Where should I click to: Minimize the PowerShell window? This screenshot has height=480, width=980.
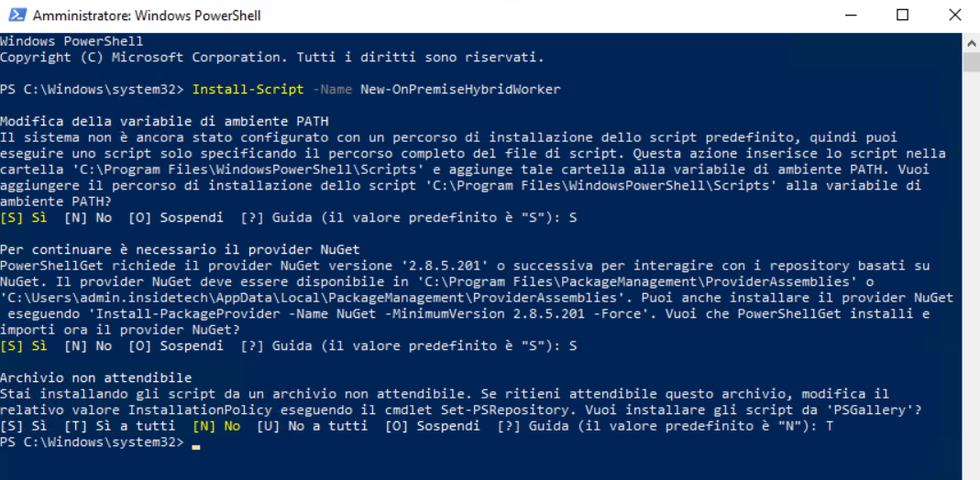(851, 16)
